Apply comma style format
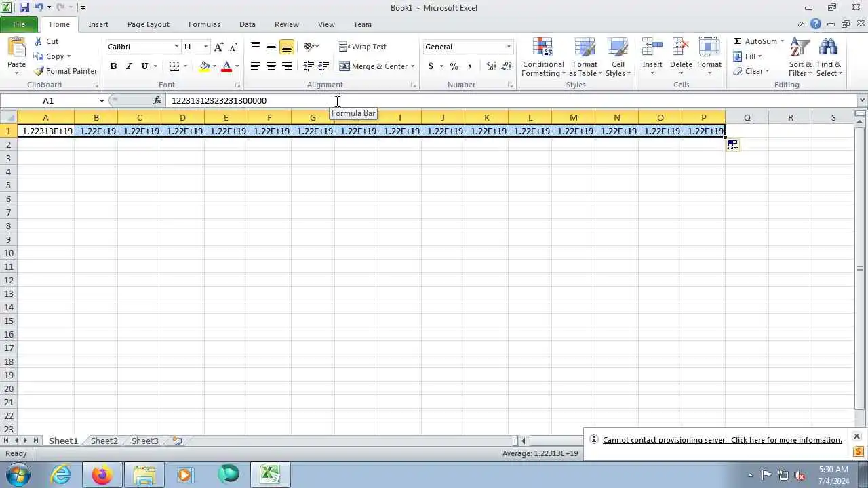Image resolution: width=868 pixels, height=488 pixels. (469, 66)
